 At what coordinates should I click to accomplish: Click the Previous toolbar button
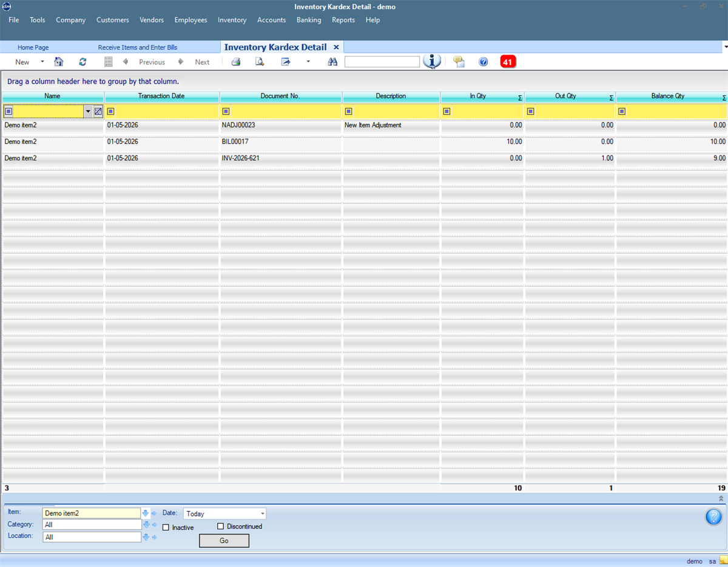(x=152, y=62)
